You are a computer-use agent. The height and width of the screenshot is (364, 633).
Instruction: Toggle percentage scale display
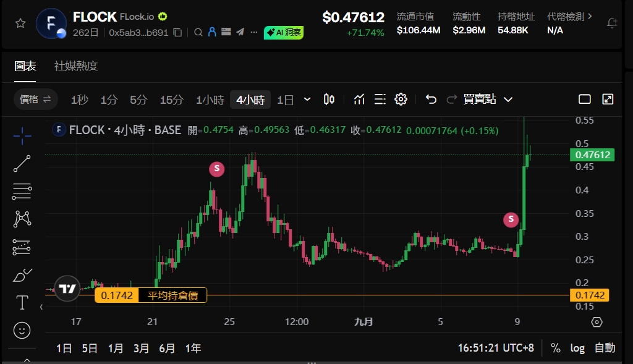555,348
